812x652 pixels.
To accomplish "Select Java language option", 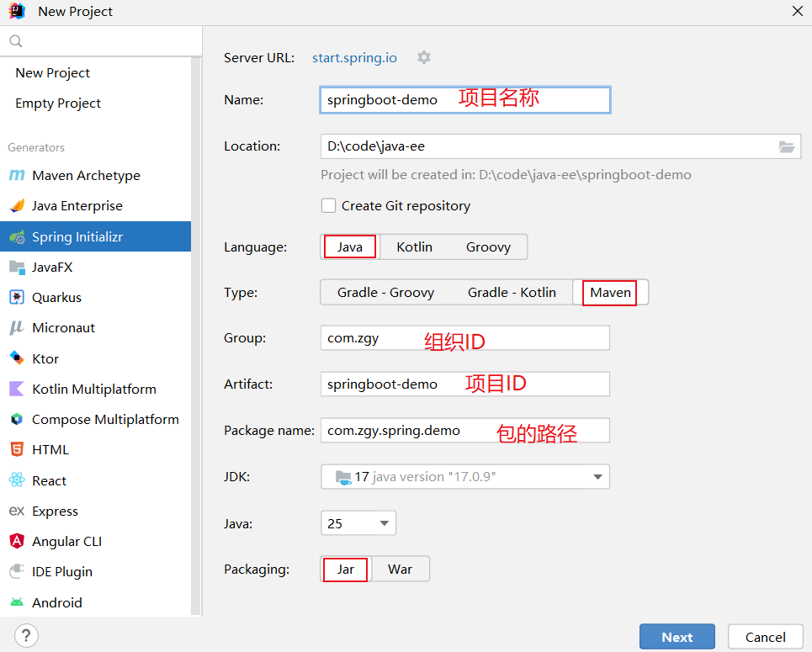I will tap(349, 247).
